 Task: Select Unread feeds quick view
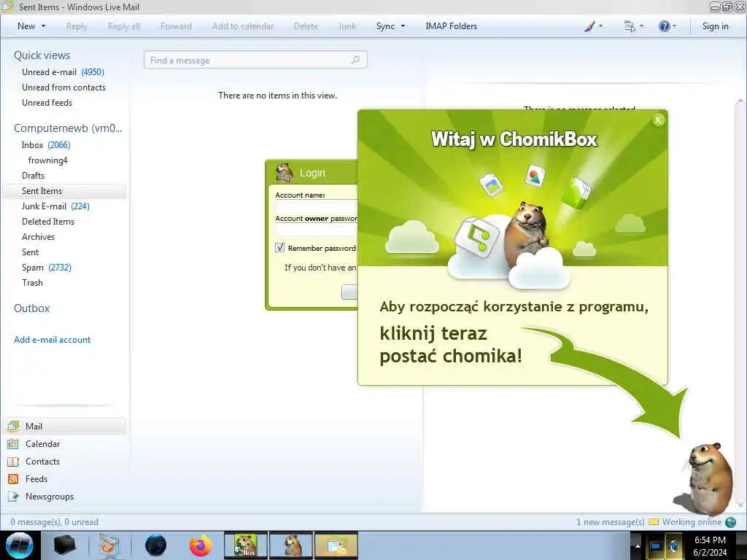(47, 102)
